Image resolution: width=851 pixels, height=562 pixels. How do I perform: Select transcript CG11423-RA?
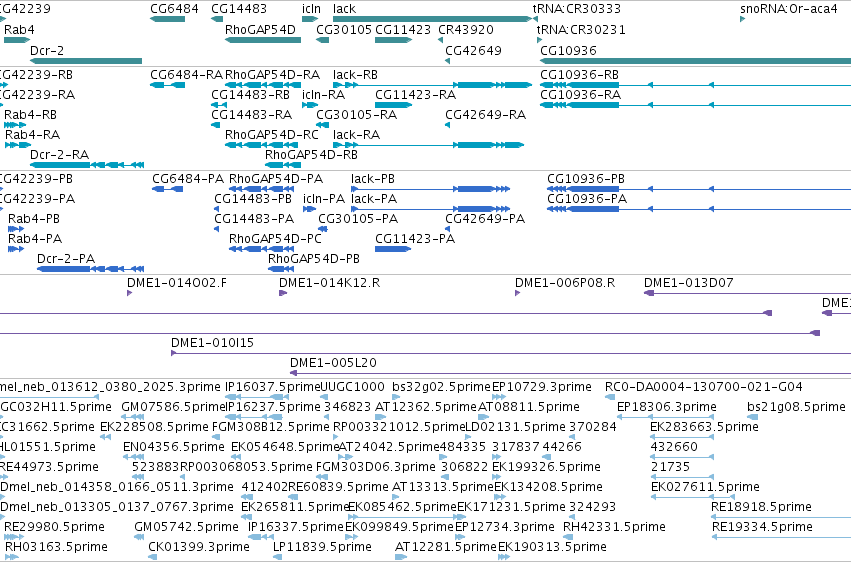393,105
